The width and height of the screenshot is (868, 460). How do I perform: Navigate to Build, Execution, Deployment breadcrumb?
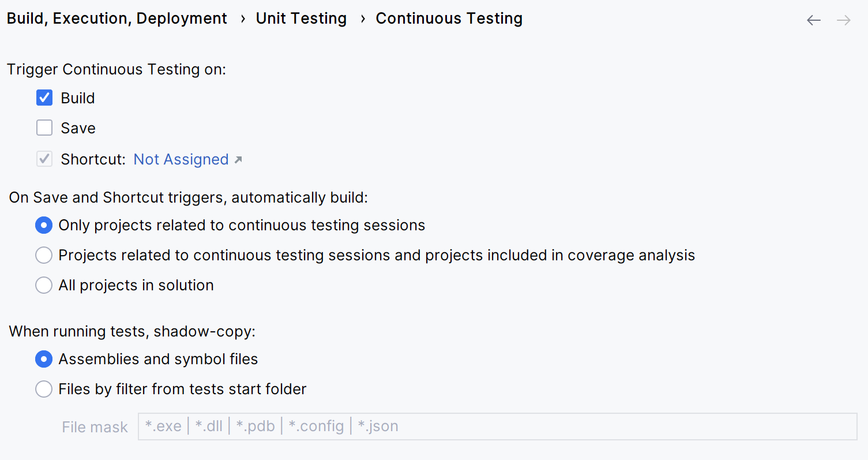[x=117, y=18]
